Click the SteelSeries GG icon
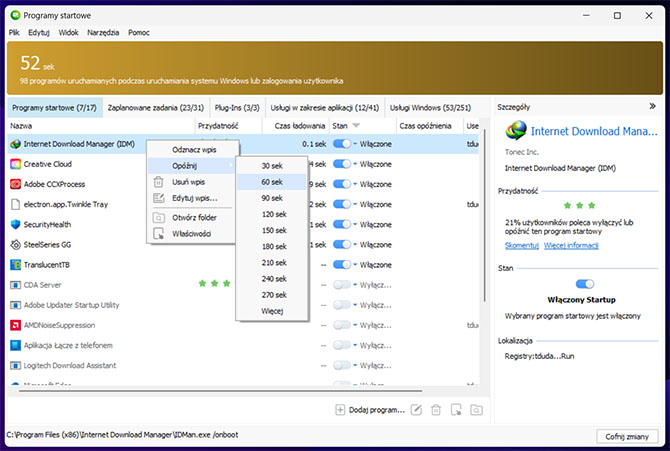 pyautogui.click(x=15, y=245)
